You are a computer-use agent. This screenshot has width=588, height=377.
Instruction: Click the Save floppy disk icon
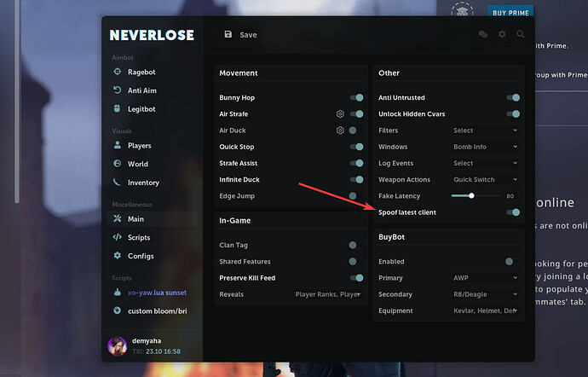228,35
